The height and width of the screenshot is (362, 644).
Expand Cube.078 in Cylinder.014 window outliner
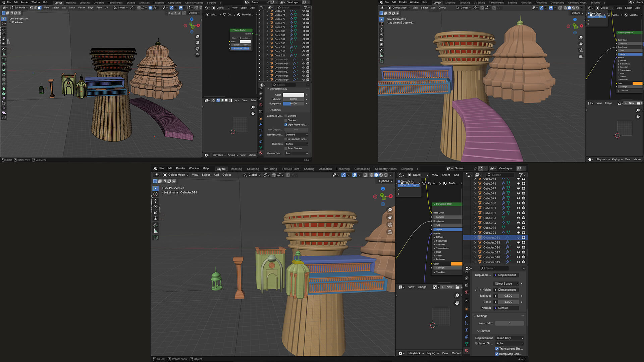[x=475, y=193]
